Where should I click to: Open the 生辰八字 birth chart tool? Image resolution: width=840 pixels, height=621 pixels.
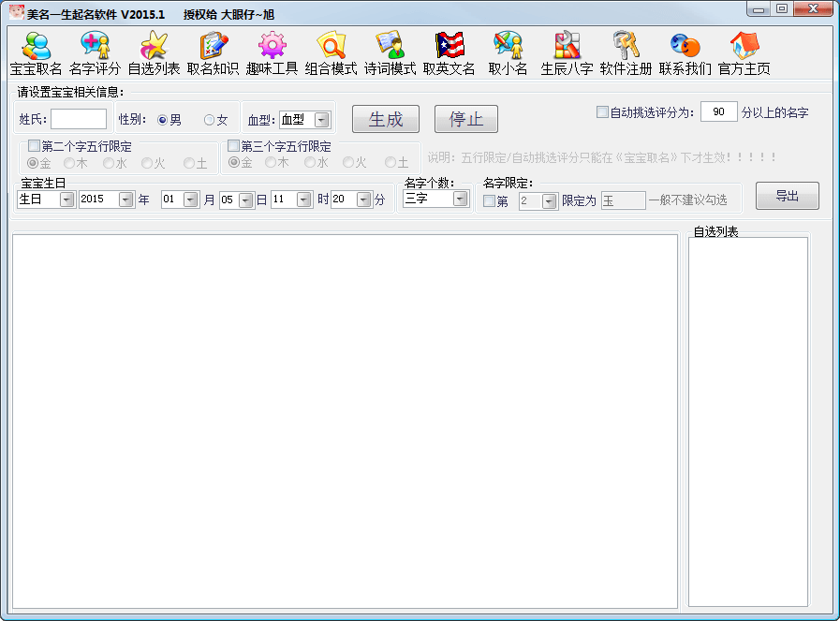pos(566,52)
